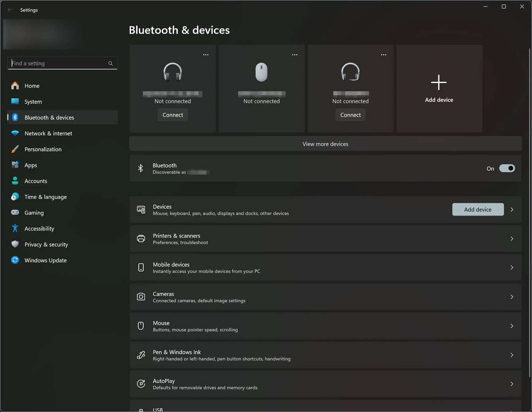532x412 pixels.
Task: Open Time & language settings label
Action: 46,197
